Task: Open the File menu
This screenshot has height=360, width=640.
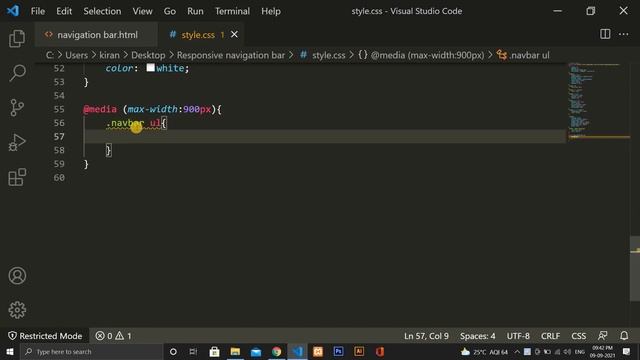Action: [38, 11]
